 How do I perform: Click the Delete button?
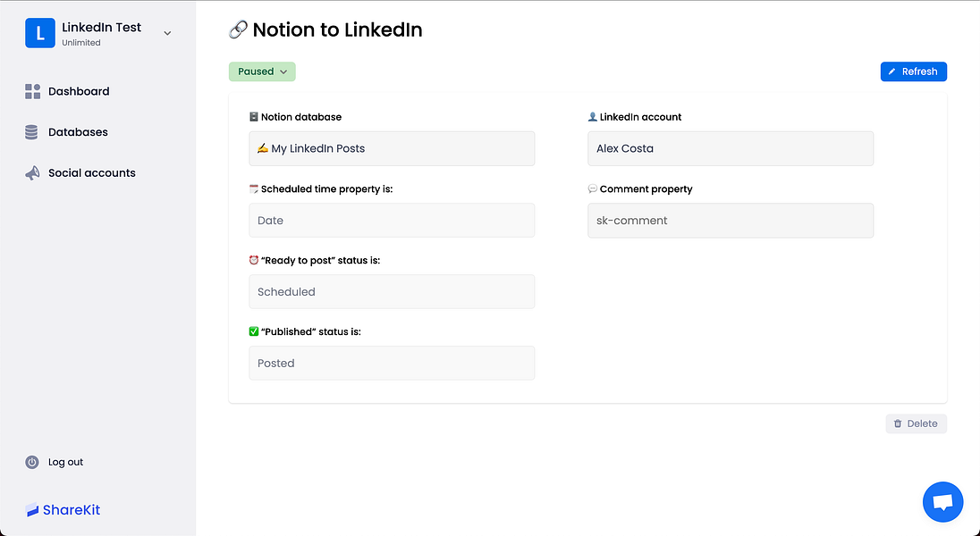click(x=916, y=423)
